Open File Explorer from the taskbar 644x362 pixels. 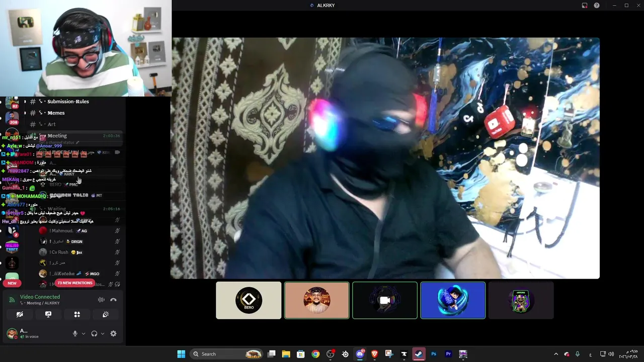[286, 354]
